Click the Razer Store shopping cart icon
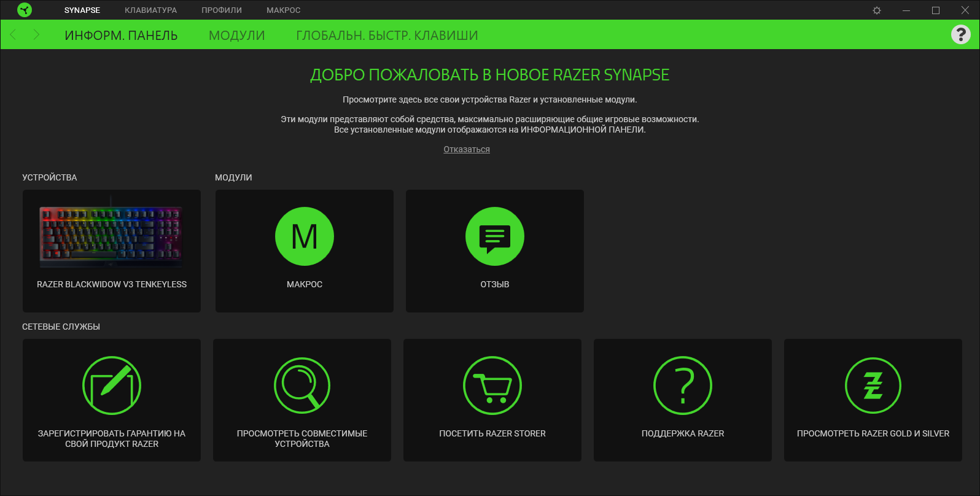 point(492,386)
